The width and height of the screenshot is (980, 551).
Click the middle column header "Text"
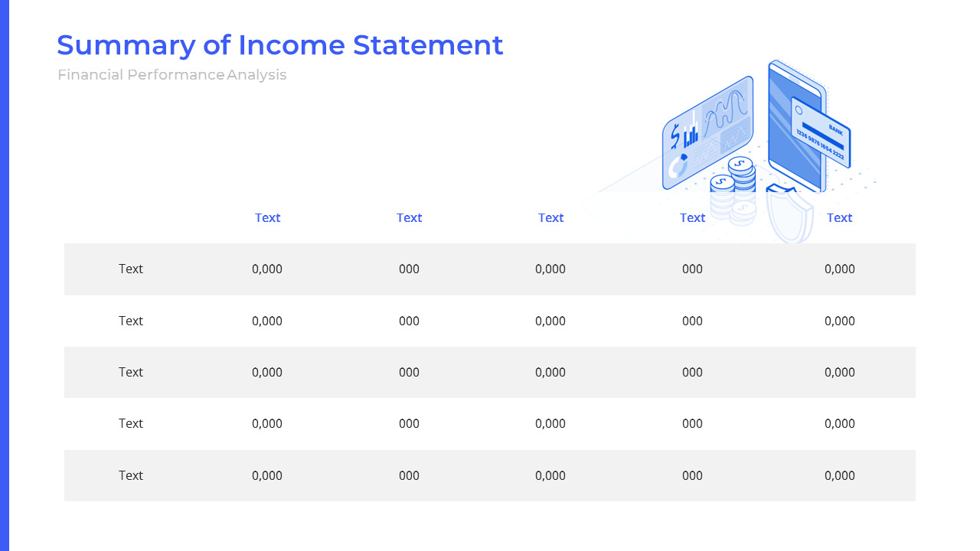click(x=550, y=217)
